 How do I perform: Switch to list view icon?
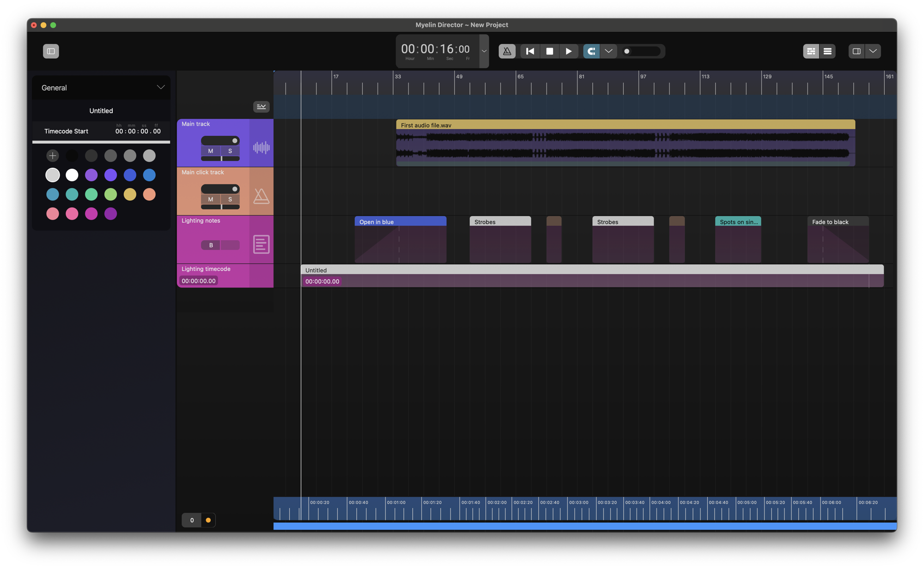827,51
